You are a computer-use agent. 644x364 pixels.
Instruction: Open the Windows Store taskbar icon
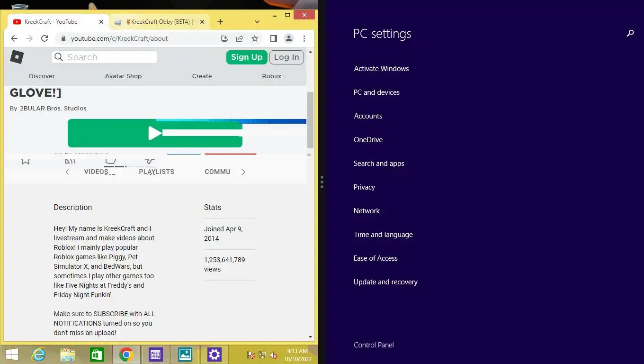pyautogui.click(x=97, y=355)
